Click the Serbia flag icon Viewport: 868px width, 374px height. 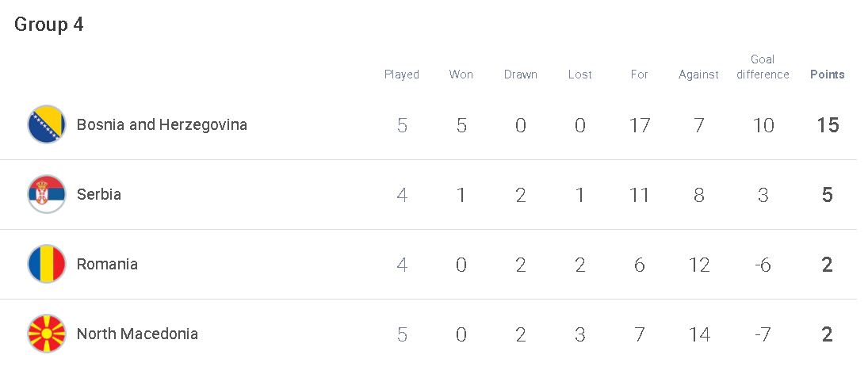tap(47, 194)
